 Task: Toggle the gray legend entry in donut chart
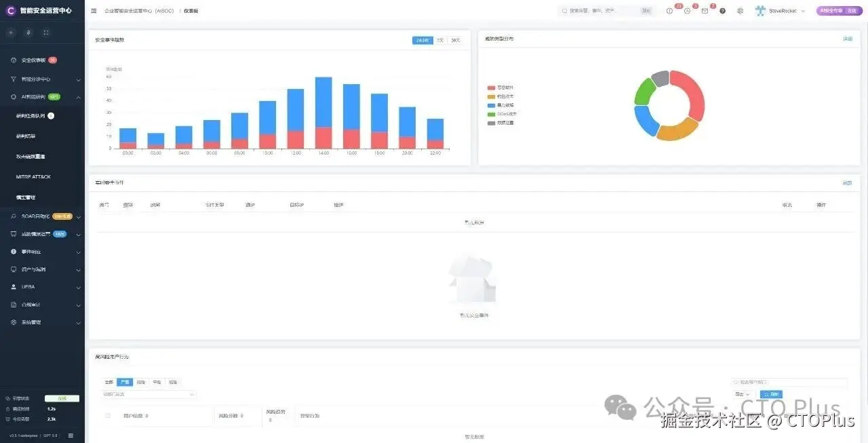[x=500, y=123]
